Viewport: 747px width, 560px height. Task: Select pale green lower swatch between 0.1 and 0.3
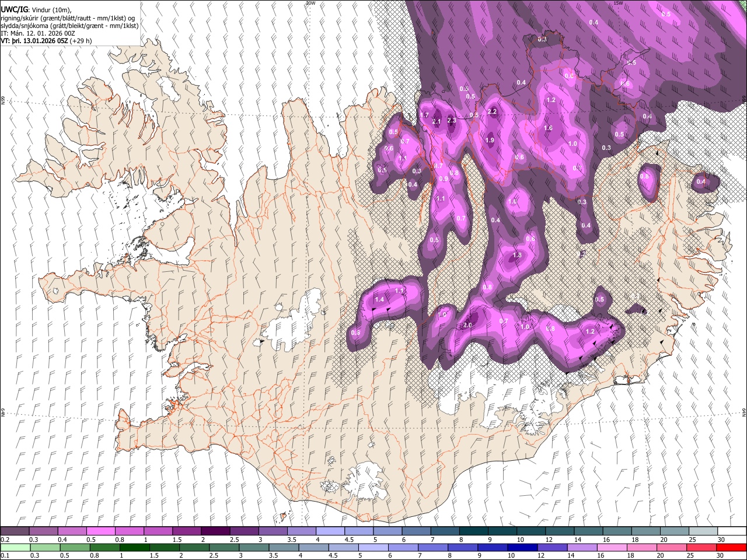[x=15, y=547]
